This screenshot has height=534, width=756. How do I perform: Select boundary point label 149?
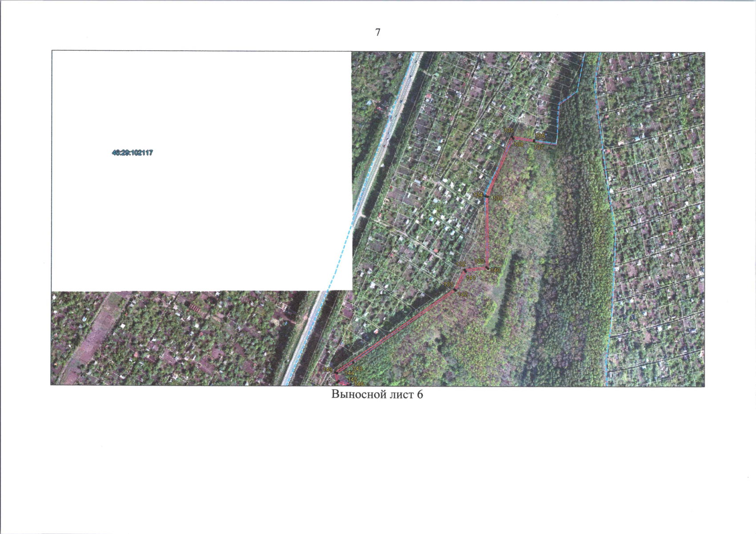pyautogui.click(x=328, y=370)
